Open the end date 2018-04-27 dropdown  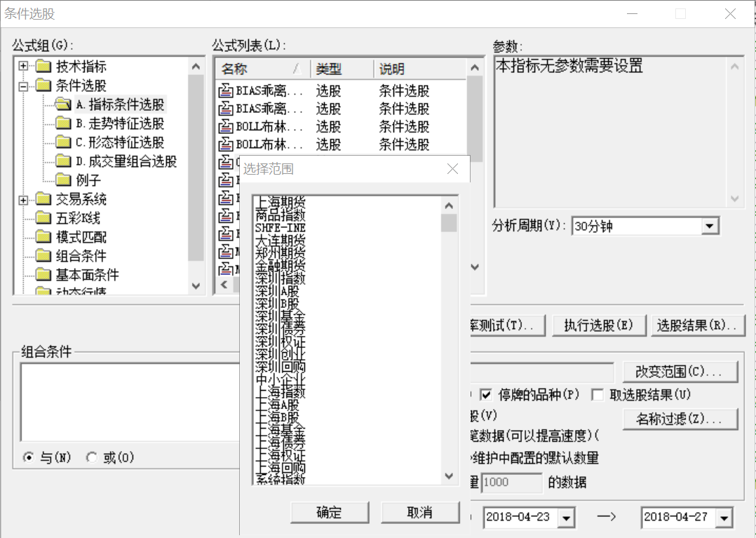point(724,518)
